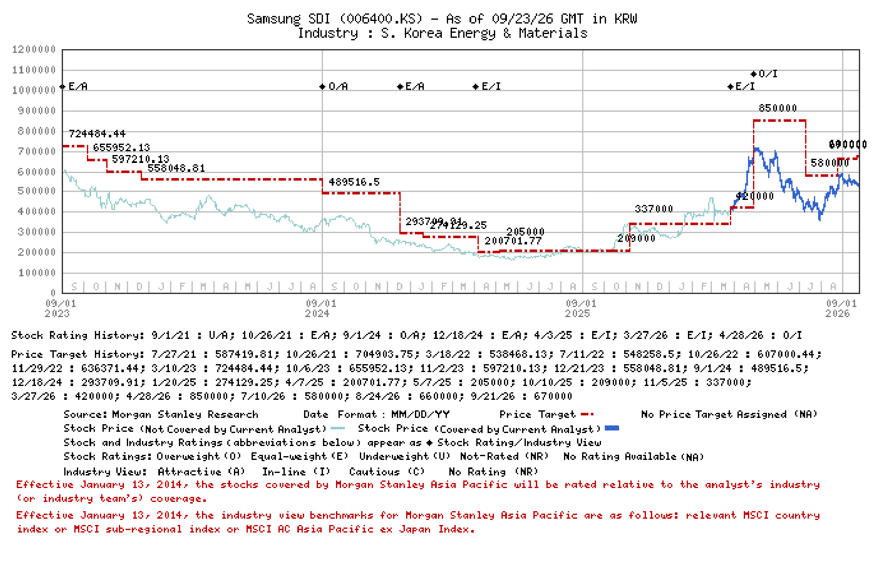Click the Stock Rating History line
The width and height of the screenshot is (887, 588).
pos(407,335)
